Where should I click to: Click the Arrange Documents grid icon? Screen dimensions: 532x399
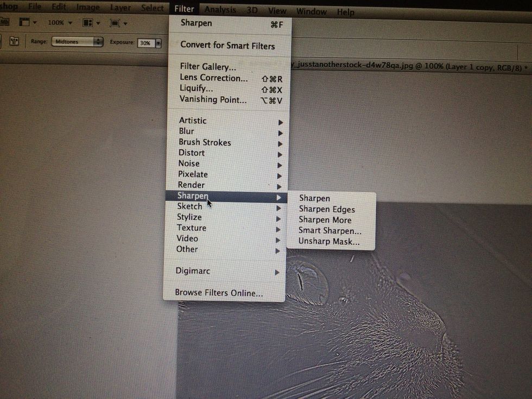click(88, 23)
